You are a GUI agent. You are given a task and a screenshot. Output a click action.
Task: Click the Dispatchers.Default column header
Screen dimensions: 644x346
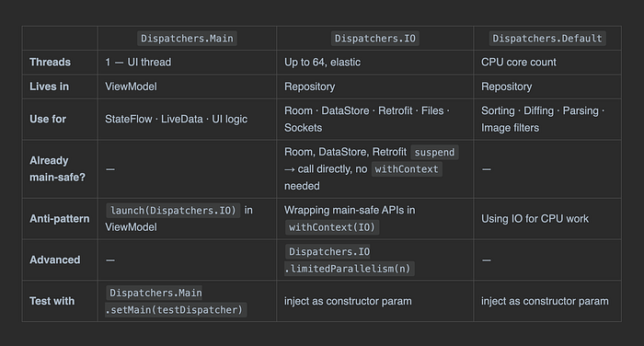click(x=547, y=39)
